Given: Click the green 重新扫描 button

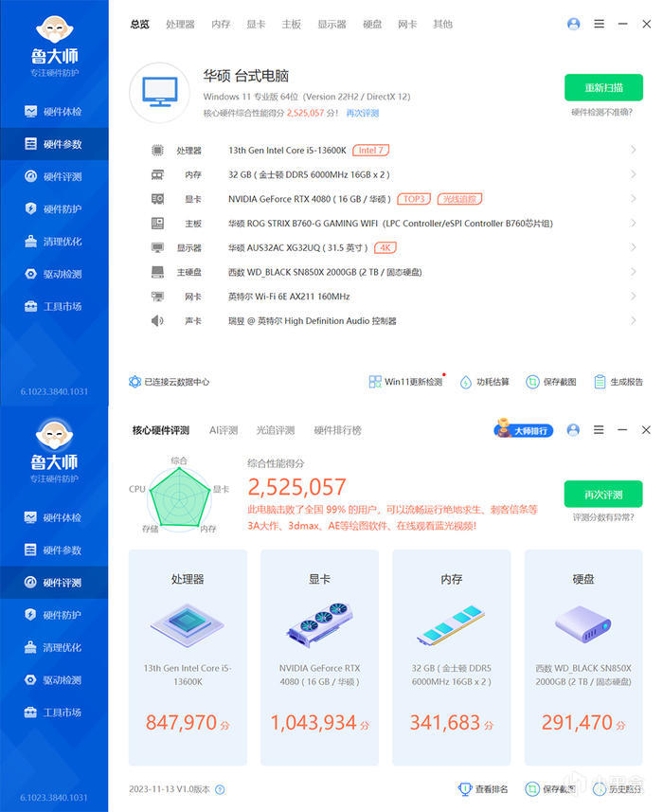Looking at the screenshot, I should pos(603,87).
